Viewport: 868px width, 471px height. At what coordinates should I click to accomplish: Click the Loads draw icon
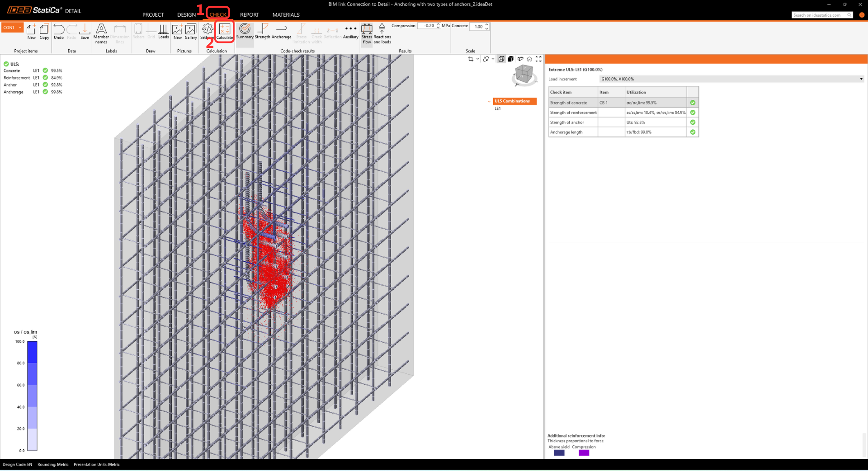click(x=163, y=31)
